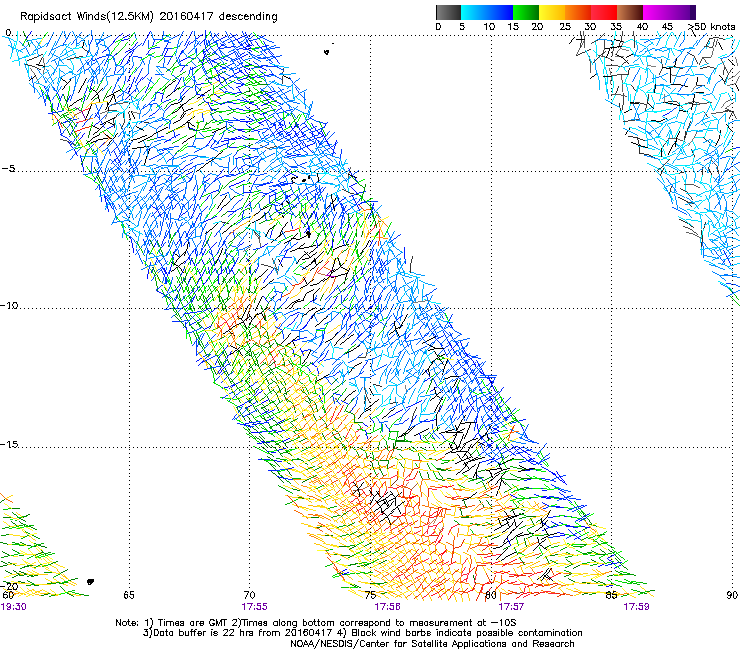Click the '45' label under the color bar

tap(667, 27)
